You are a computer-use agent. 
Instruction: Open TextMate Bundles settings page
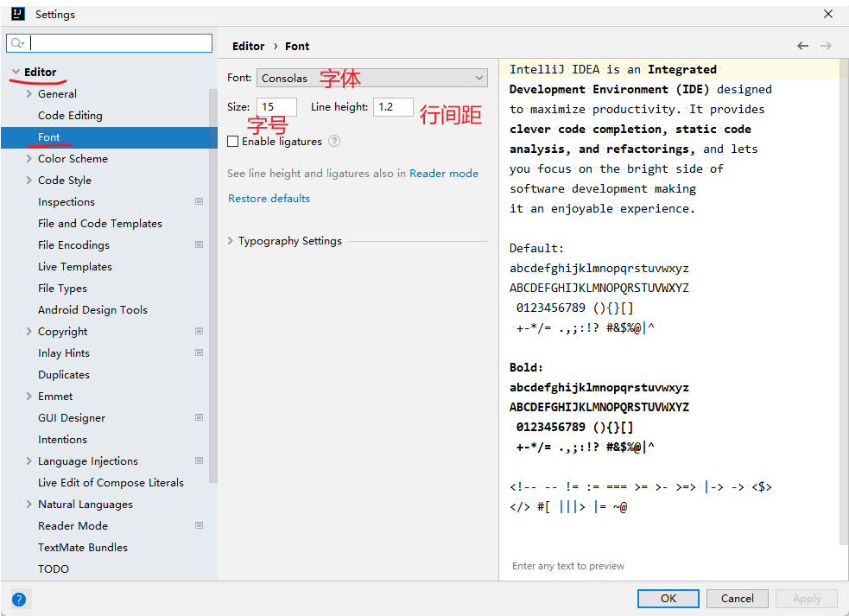pyautogui.click(x=83, y=547)
